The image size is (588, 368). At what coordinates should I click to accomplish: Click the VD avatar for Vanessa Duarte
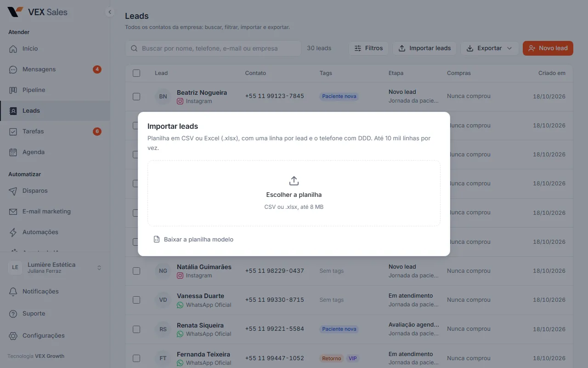click(163, 300)
